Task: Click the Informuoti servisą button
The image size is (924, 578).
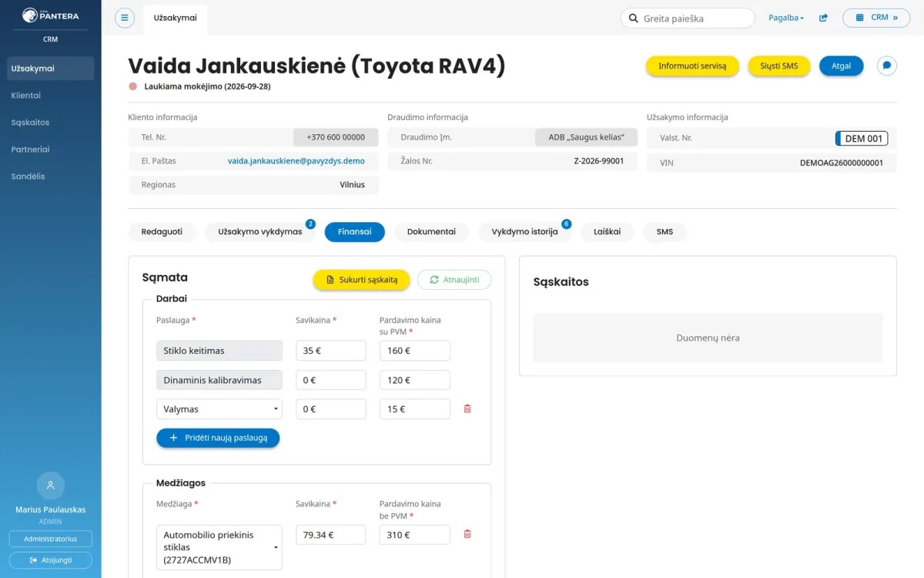Action: tap(692, 66)
